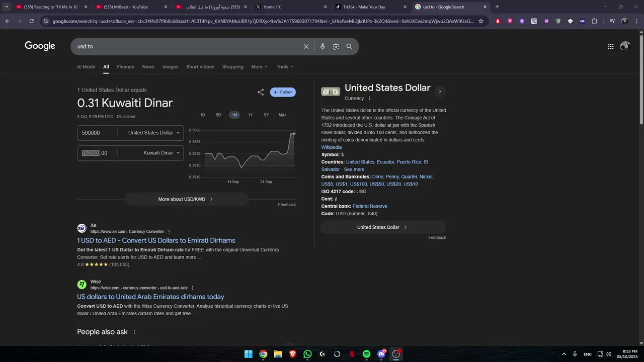644x362 pixels.
Task: Start voice search with microphone icon
Action: pos(323,46)
